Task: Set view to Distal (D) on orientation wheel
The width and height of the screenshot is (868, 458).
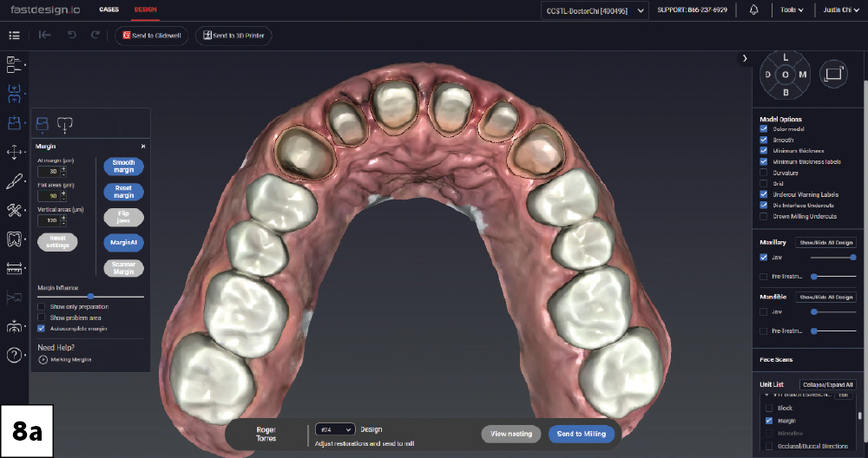Action: 768,75
